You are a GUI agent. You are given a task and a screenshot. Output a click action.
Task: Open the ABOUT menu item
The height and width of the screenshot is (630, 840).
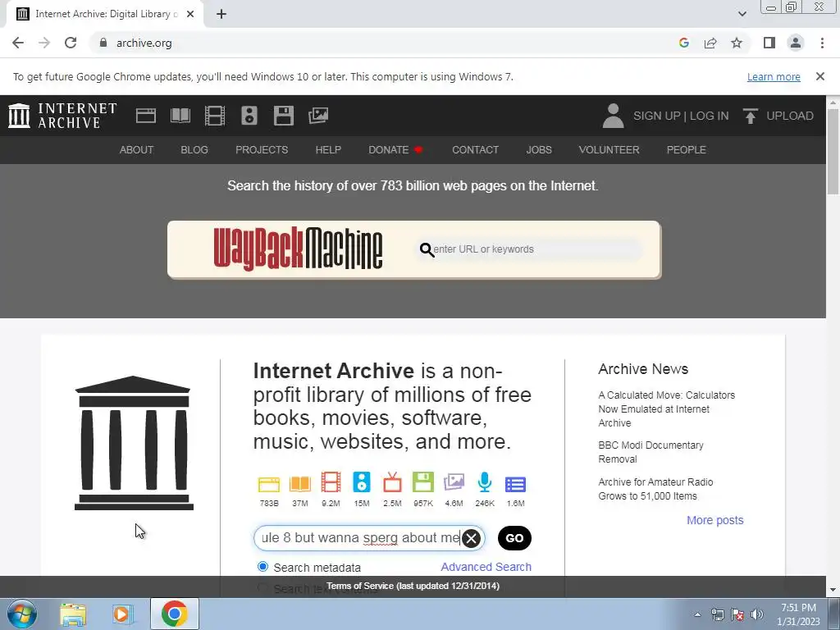(137, 150)
